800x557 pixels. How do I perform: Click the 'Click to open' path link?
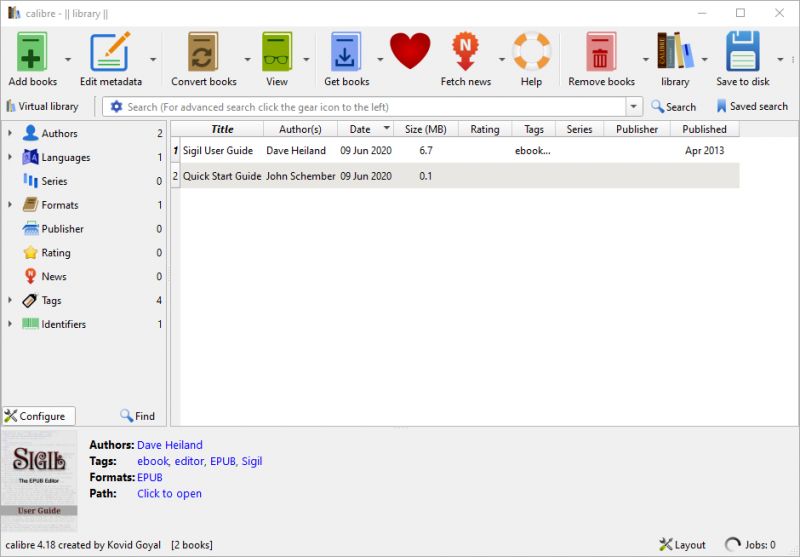[169, 494]
